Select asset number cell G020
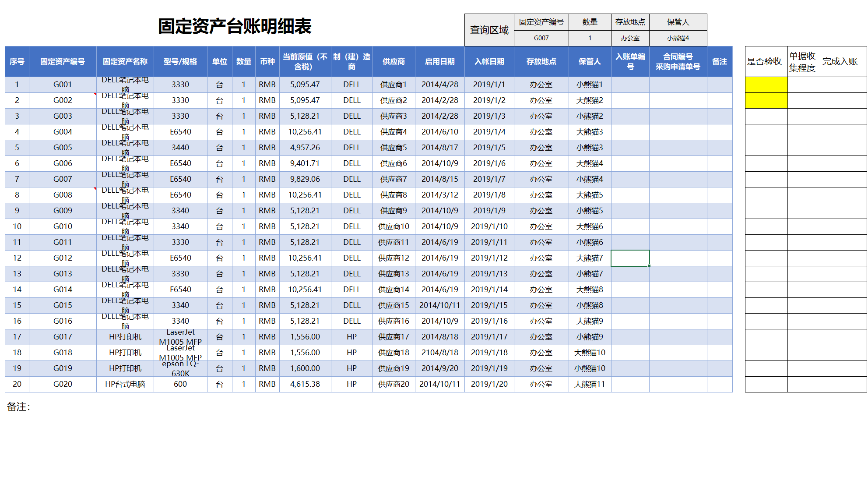This screenshot has width=868, height=477. (x=63, y=384)
